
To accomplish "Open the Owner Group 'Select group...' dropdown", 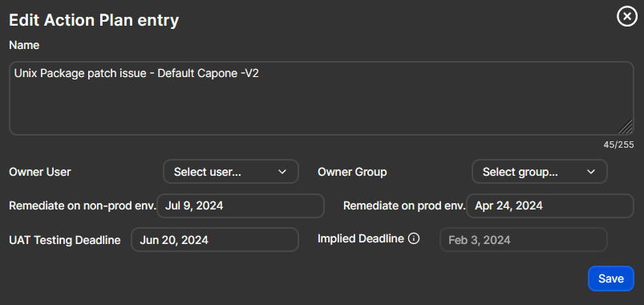I will pos(539,172).
